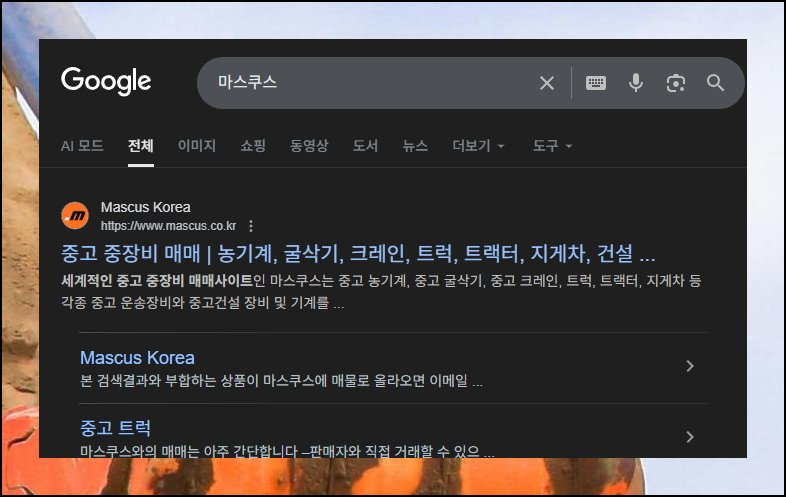Open the 뉴스 tab
This screenshot has height=497, width=786.
(x=415, y=146)
